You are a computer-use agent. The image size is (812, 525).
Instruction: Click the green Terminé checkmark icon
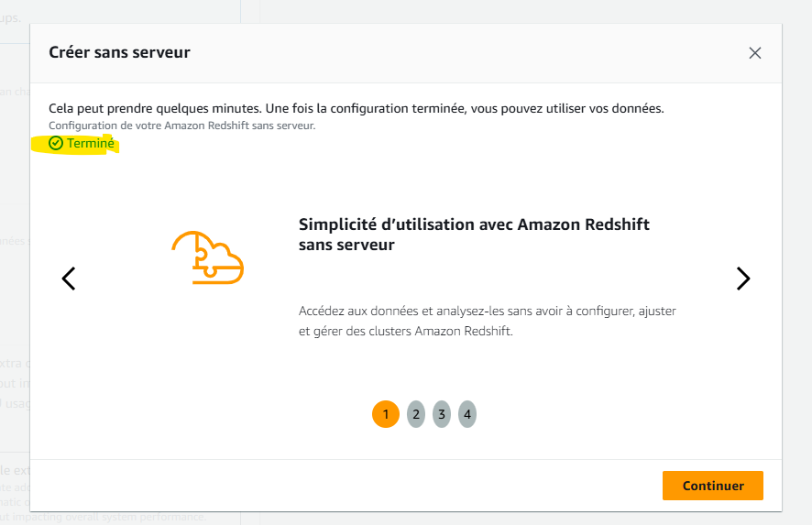point(55,143)
